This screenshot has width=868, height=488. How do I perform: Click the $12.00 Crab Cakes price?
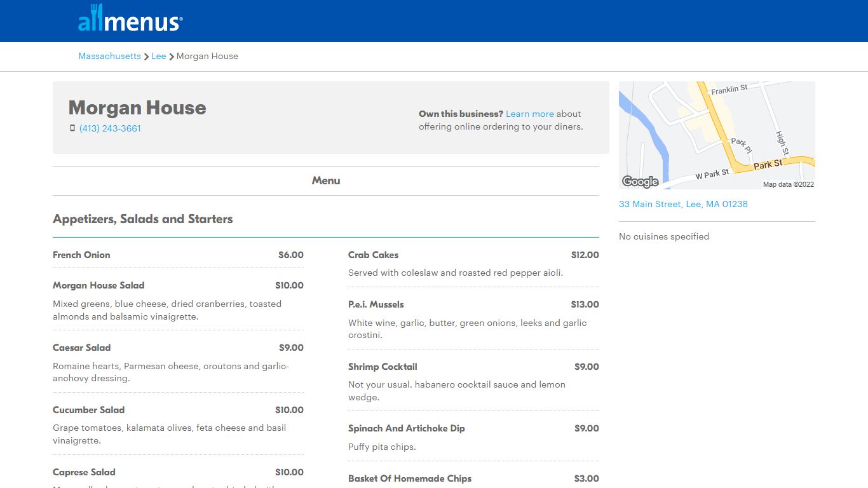pyautogui.click(x=585, y=255)
